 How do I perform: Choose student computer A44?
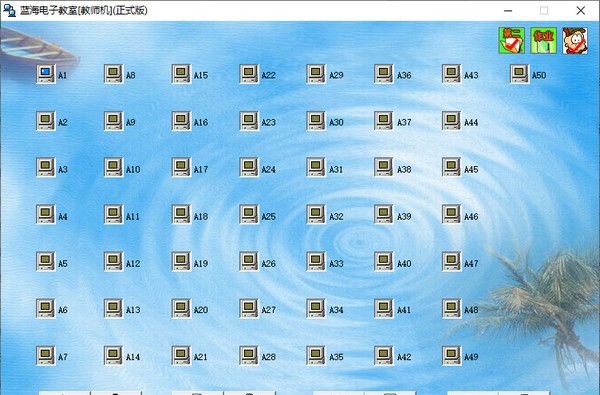452,121
